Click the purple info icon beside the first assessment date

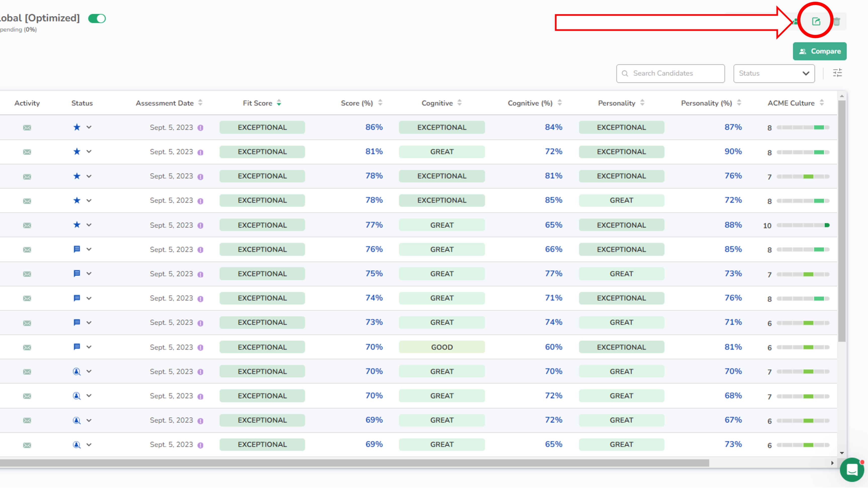200,128
